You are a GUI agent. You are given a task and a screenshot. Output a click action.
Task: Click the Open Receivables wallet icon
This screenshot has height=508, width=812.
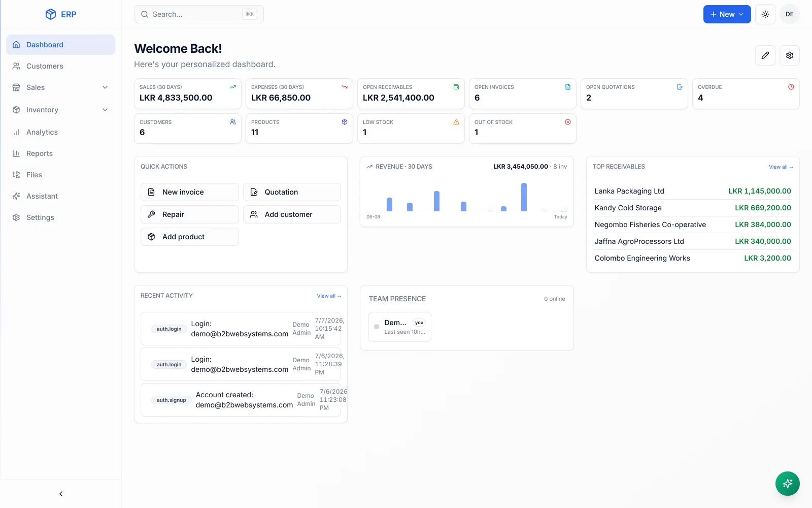pyautogui.click(x=456, y=87)
